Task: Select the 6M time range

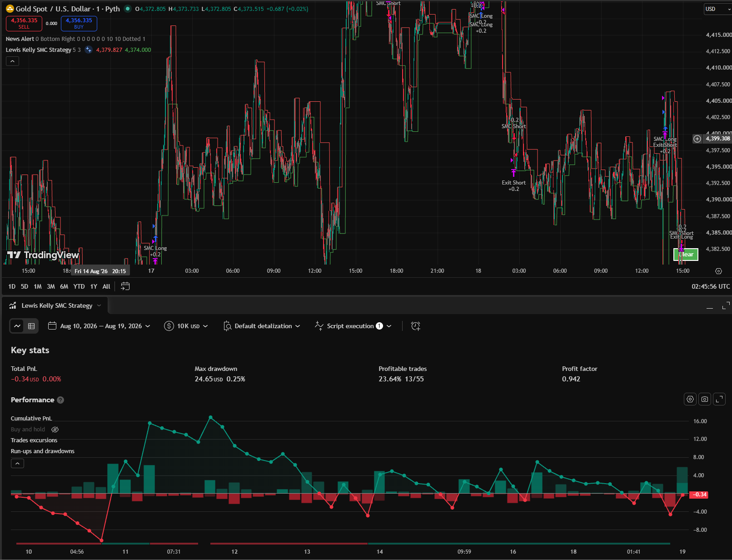Action: pyautogui.click(x=64, y=286)
